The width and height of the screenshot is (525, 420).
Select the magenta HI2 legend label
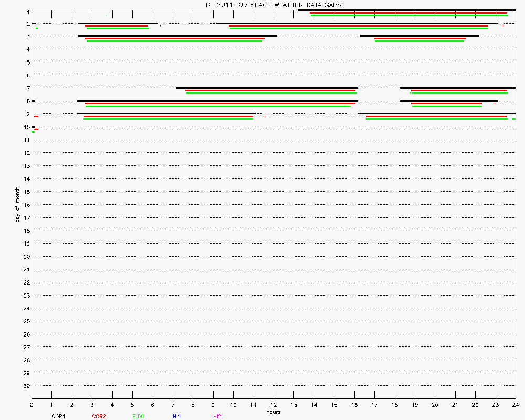(x=217, y=416)
